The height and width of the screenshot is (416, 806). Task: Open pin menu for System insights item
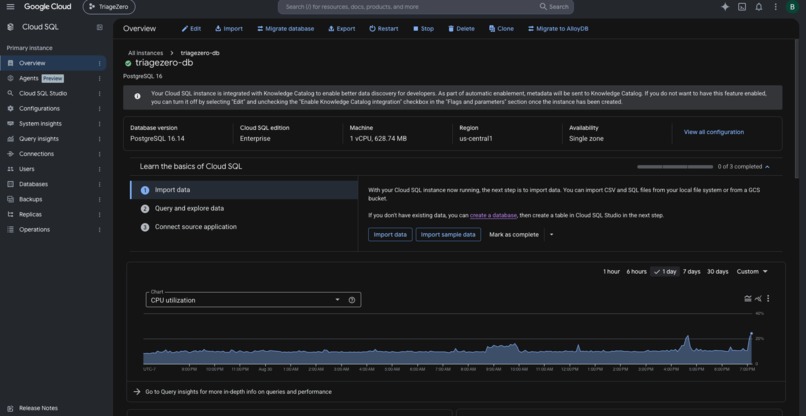(x=99, y=124)
